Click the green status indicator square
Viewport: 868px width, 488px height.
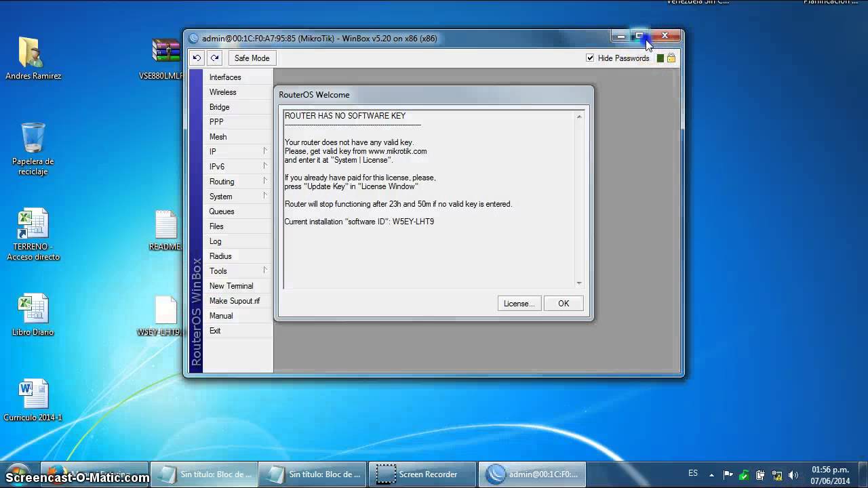pos(660,58)
